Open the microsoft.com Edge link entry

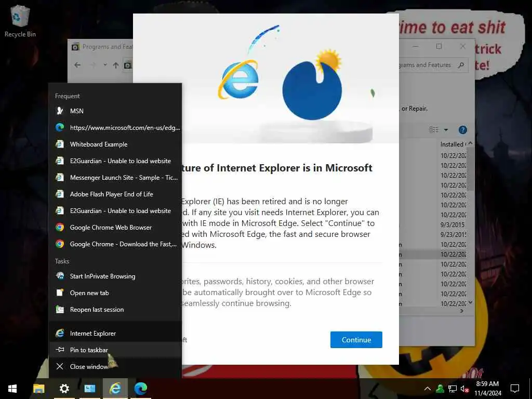(x=115, y=128)
